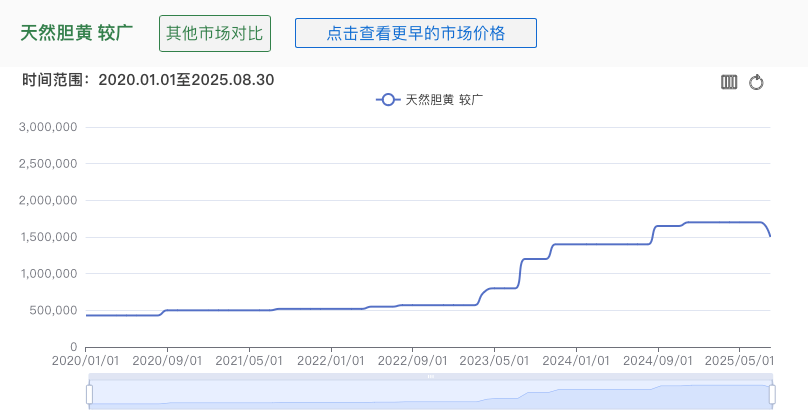Click the 2025/05/01 axis label
This screenshot has height=417, width=808.
tap(739, 360)
